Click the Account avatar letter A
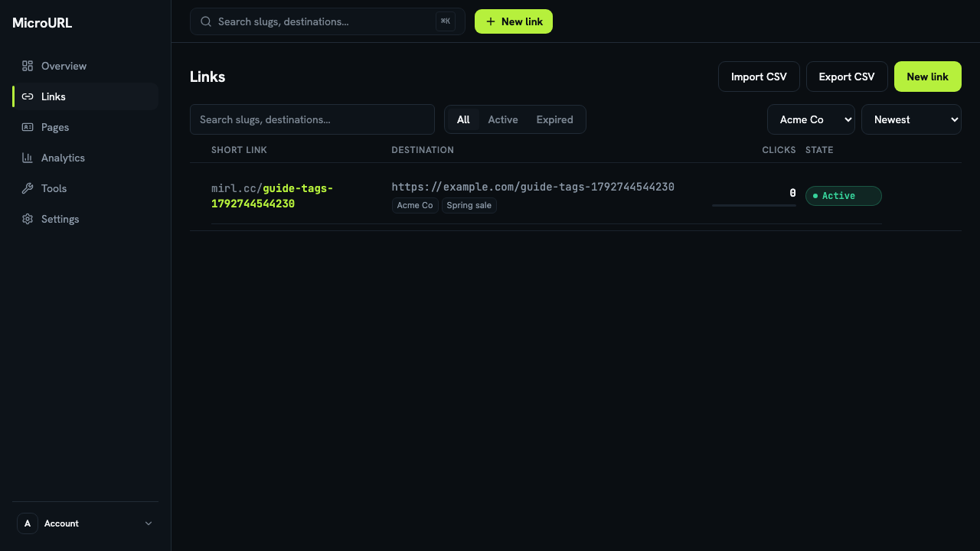This screenshot has height=551, width=980. [28, 523]
